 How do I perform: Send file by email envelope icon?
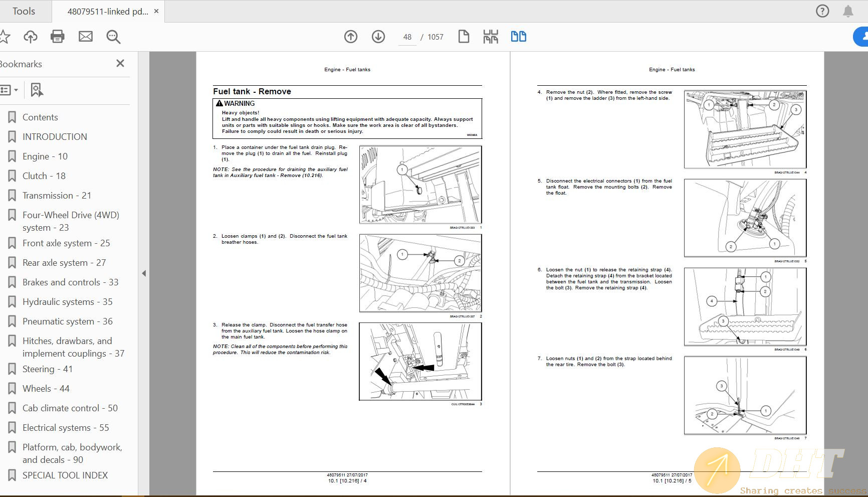pyautogui.click(x=86, y=37)
